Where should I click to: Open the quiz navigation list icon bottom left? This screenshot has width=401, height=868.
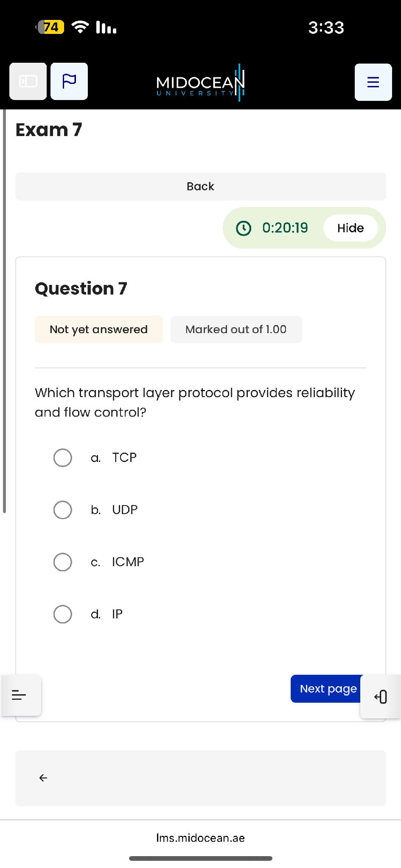(19, 694)
